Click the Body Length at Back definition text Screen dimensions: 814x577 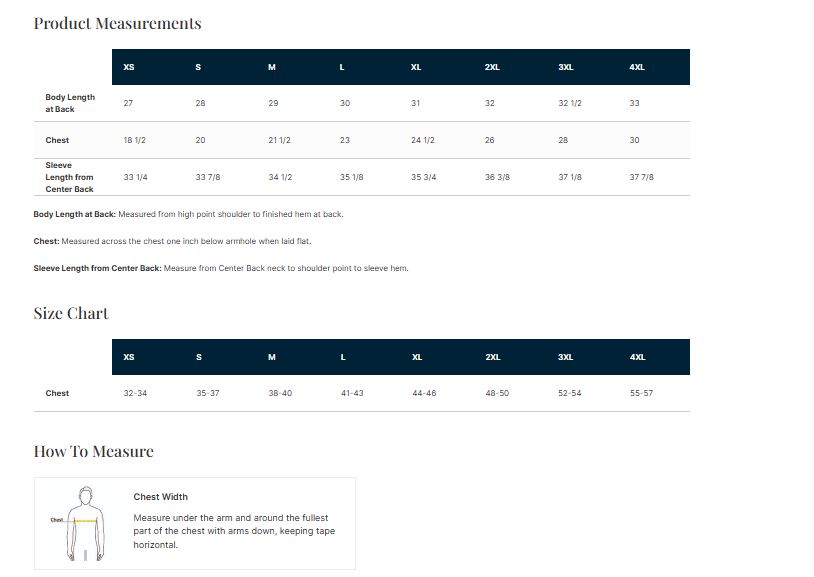coord(189,214)
